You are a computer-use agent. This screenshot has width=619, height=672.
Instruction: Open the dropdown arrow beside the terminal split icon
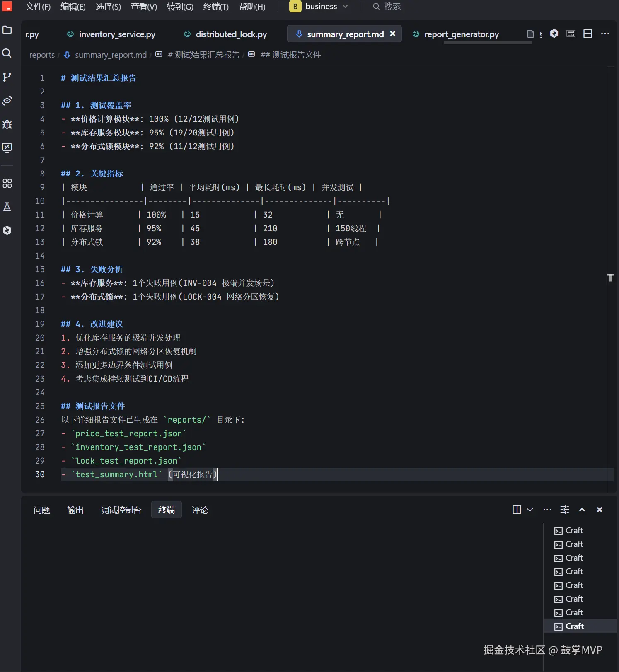(530, 510)
